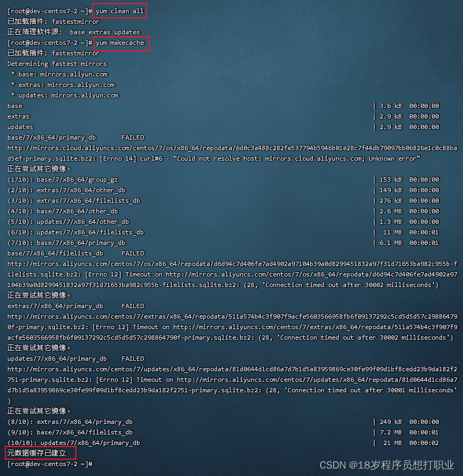The image size is (463, 476).
Task: Click 'extras/7/x86_64/primary_db FAILED' line
Action: [x=76, y=306]
